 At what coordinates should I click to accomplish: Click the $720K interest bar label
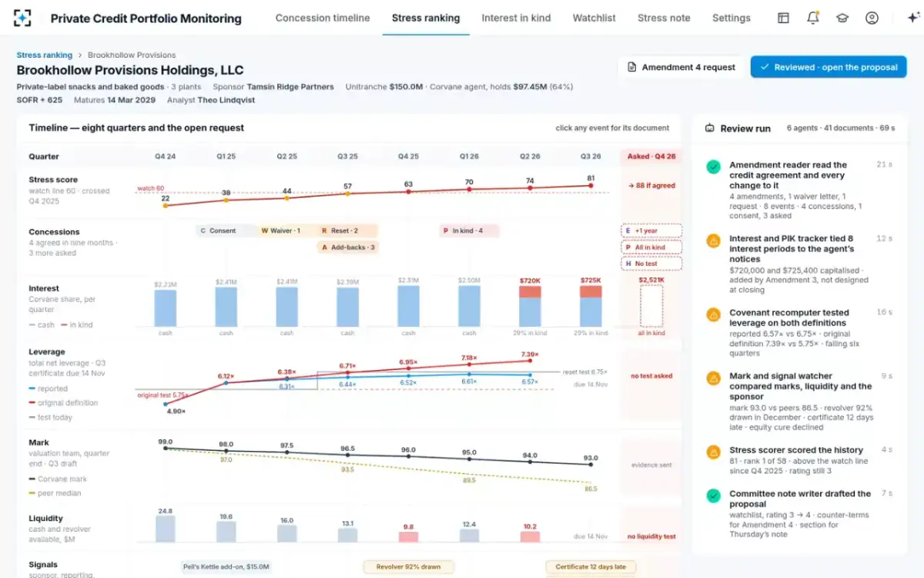tap(530, 281)
